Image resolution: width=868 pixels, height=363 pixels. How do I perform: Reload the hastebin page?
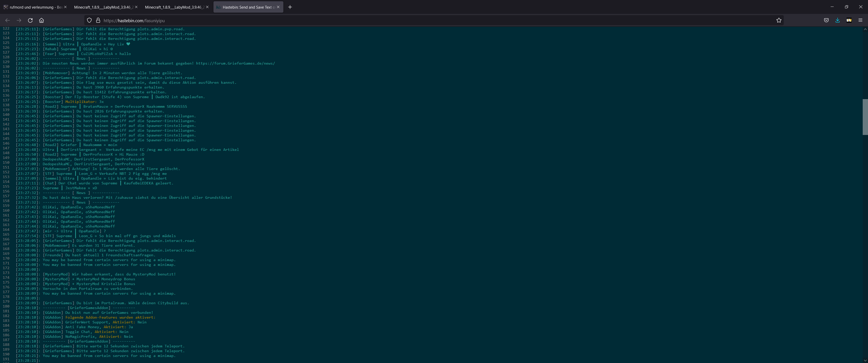30,20
